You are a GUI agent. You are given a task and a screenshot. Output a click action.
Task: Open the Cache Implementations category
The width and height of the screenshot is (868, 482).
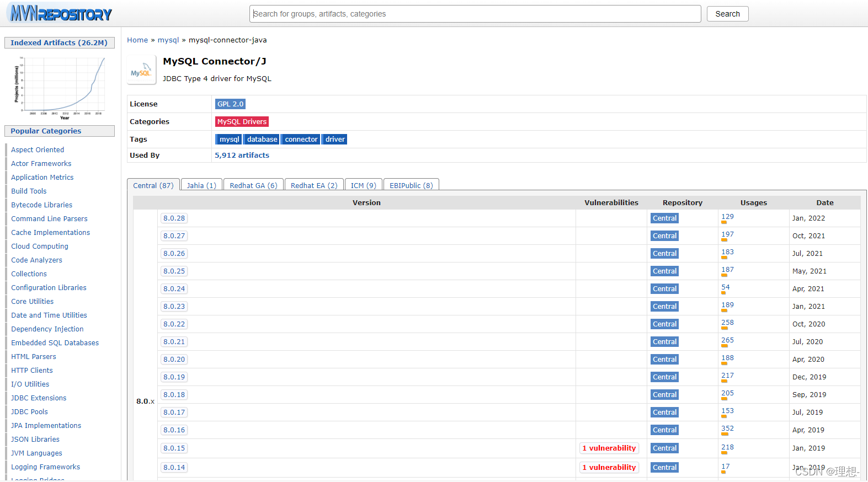point(50,233)
